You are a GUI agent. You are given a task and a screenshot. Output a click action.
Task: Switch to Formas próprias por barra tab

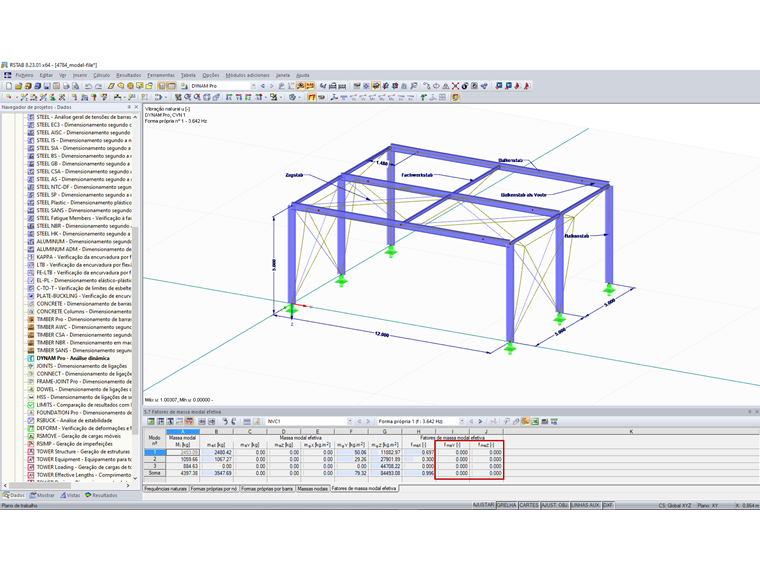click(267, 489)
